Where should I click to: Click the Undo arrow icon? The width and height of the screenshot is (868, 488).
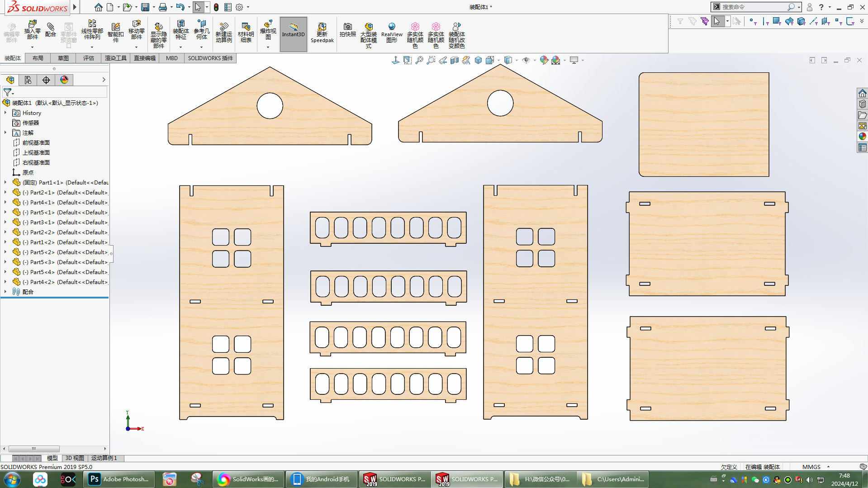tap(180, 7)
